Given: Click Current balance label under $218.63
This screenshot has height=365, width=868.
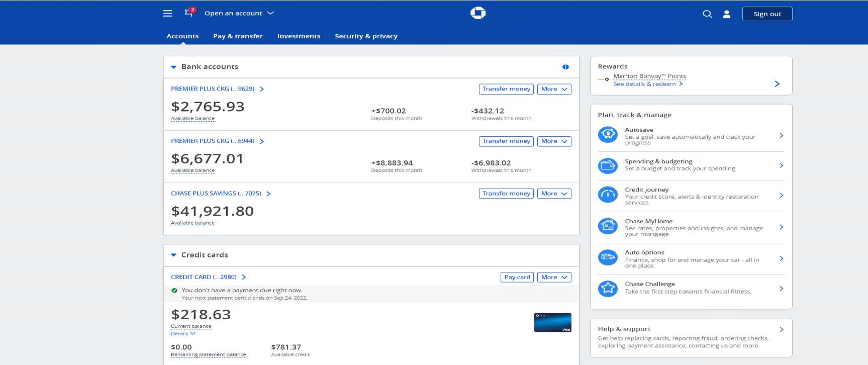Looking at the screenshot, I should pos(191,327).
